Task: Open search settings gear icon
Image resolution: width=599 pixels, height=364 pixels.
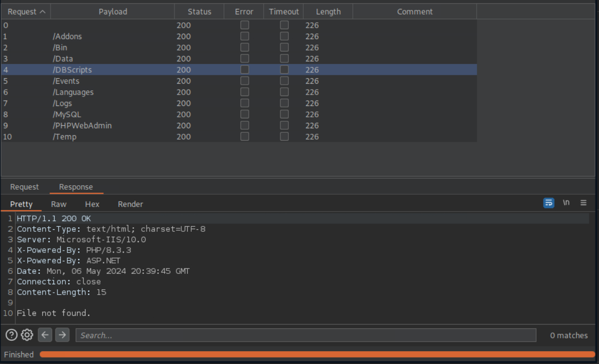Action: click(x=27, y=335)
